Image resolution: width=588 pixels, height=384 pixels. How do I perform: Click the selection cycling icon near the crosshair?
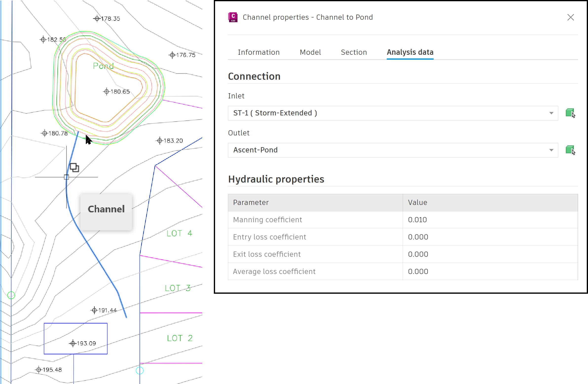[x=74, y=167]
